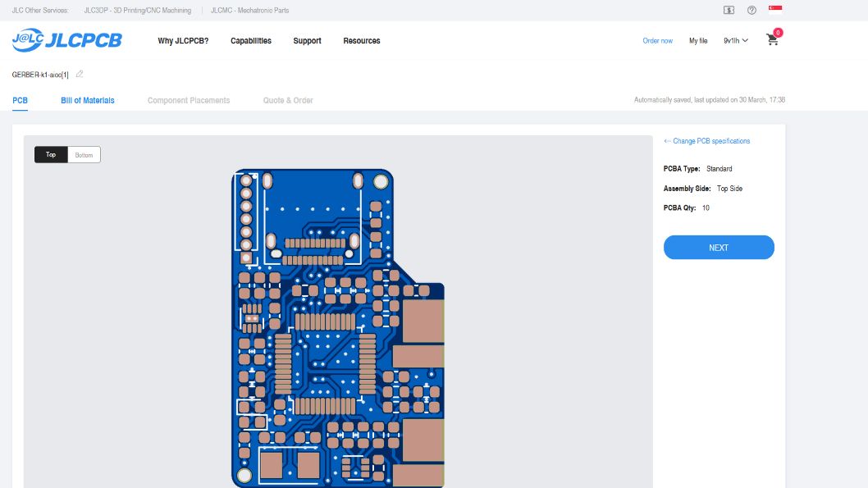This screenshot has height=488, width=868.
Task: Switch to Bill of Materials tab
Action: click(x=88, y=100)
